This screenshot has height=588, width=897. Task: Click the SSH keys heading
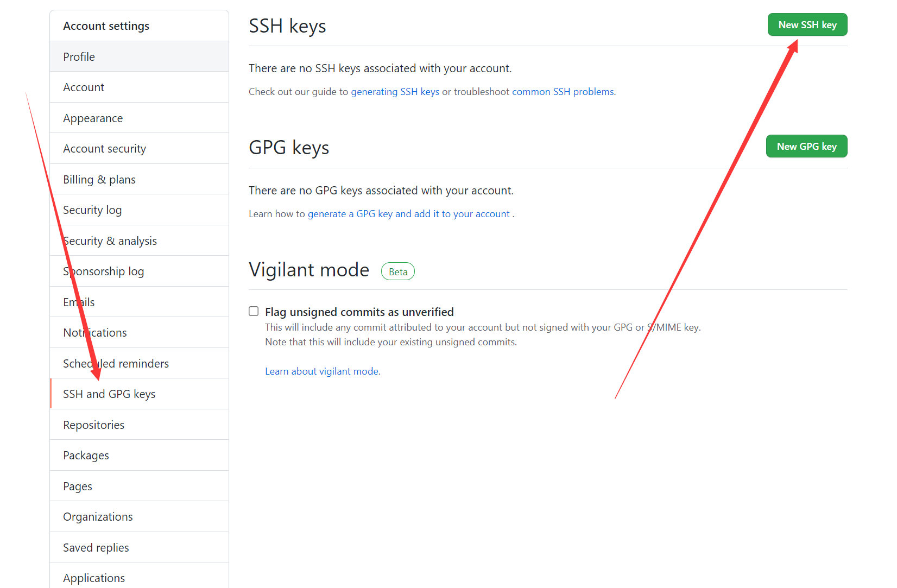point(287,26)
